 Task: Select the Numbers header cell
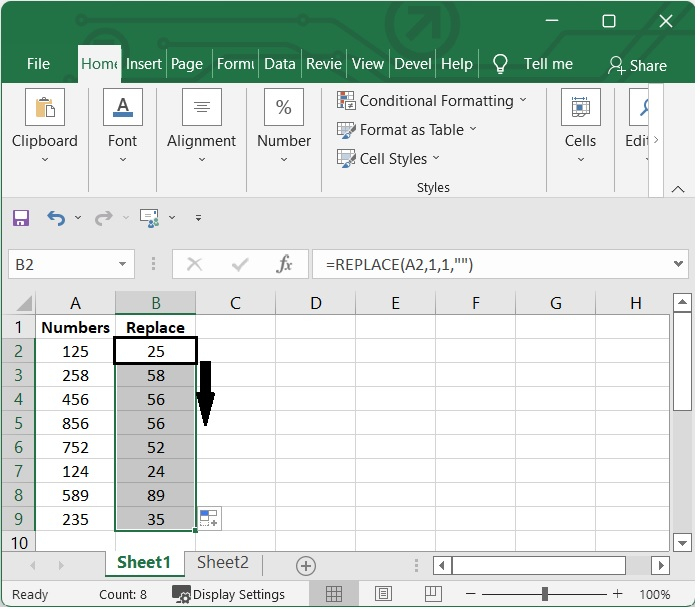[x=75, y=327]
